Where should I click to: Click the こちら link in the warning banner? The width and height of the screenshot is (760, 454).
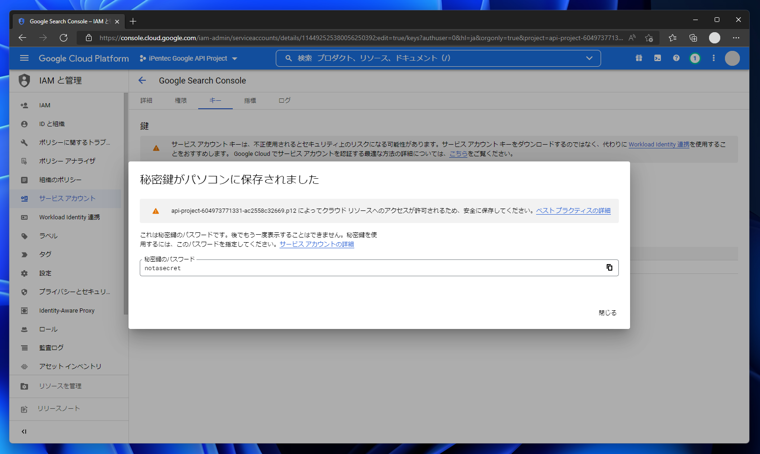(458, 154)
